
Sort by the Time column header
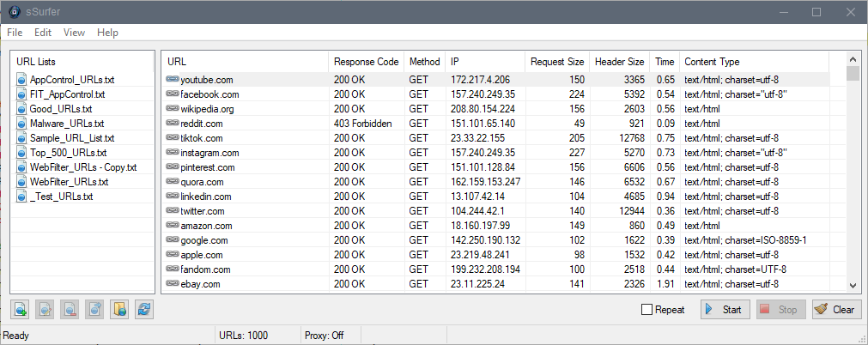point(665,62)
